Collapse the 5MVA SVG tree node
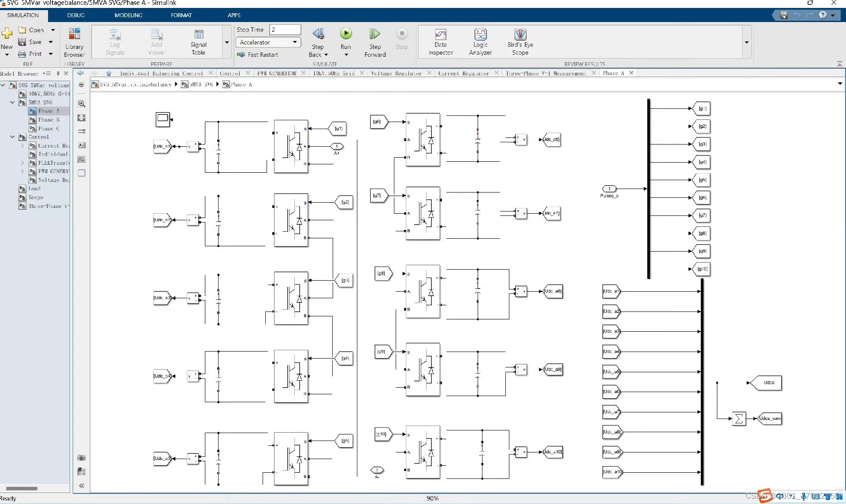 pyautogui.click(x=12, y=102)
